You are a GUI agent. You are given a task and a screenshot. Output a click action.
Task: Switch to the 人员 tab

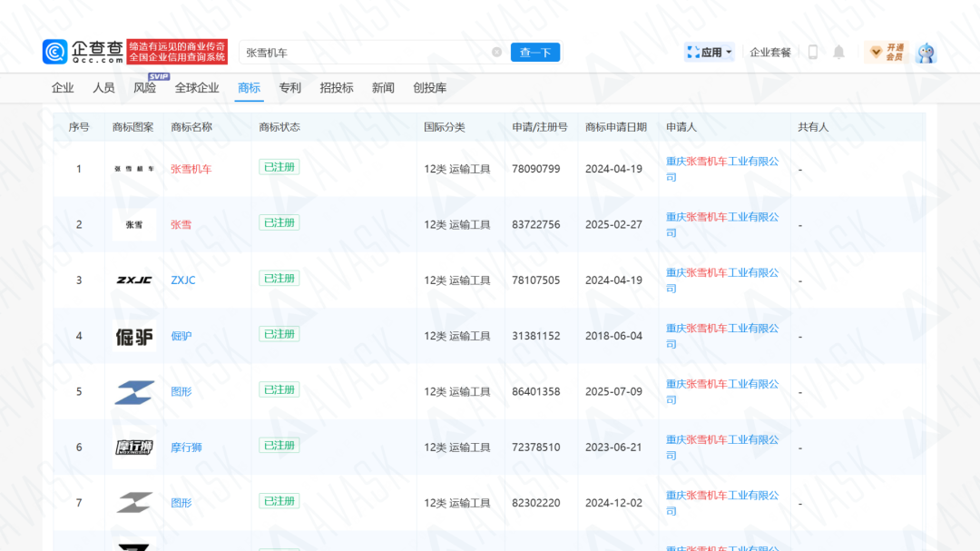click(103, 88)
